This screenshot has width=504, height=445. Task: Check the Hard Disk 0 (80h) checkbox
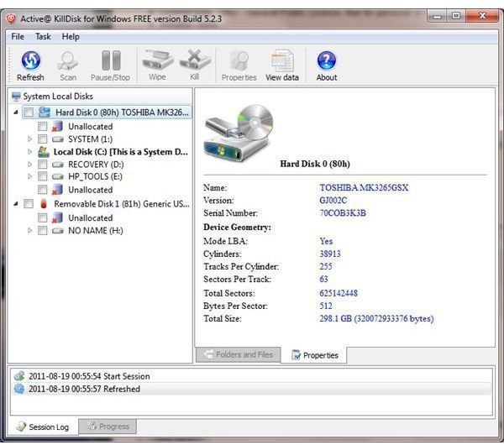29,113
